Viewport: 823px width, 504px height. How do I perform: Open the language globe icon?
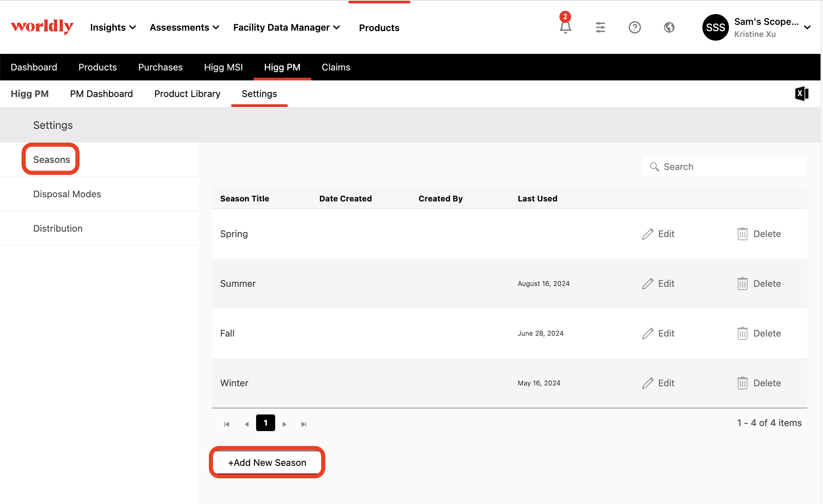pos(669,27)
